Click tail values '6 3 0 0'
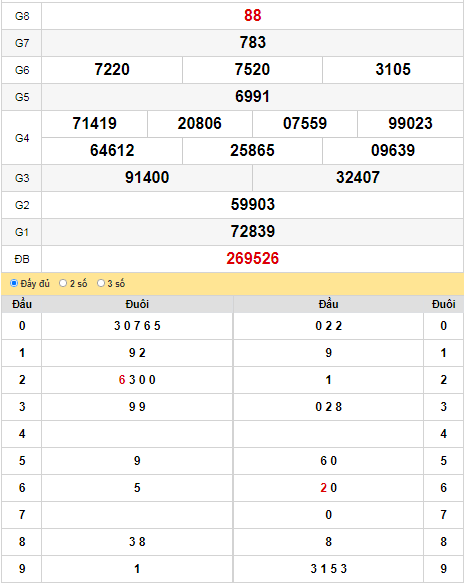The image size is (467, 587). [137, 380]
